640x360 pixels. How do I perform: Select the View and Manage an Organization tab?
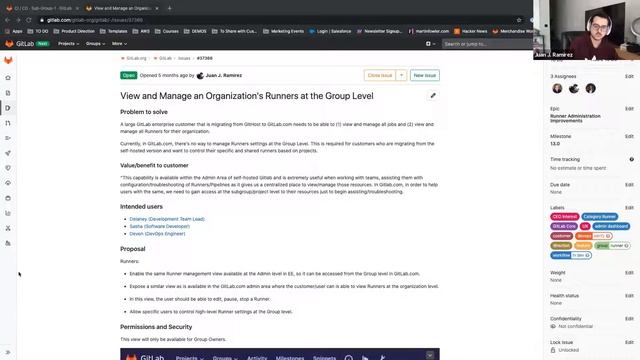click(122, 8)
